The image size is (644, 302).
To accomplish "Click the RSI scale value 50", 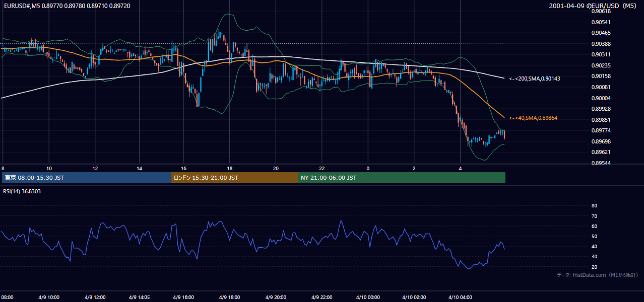I will point(594,236).
